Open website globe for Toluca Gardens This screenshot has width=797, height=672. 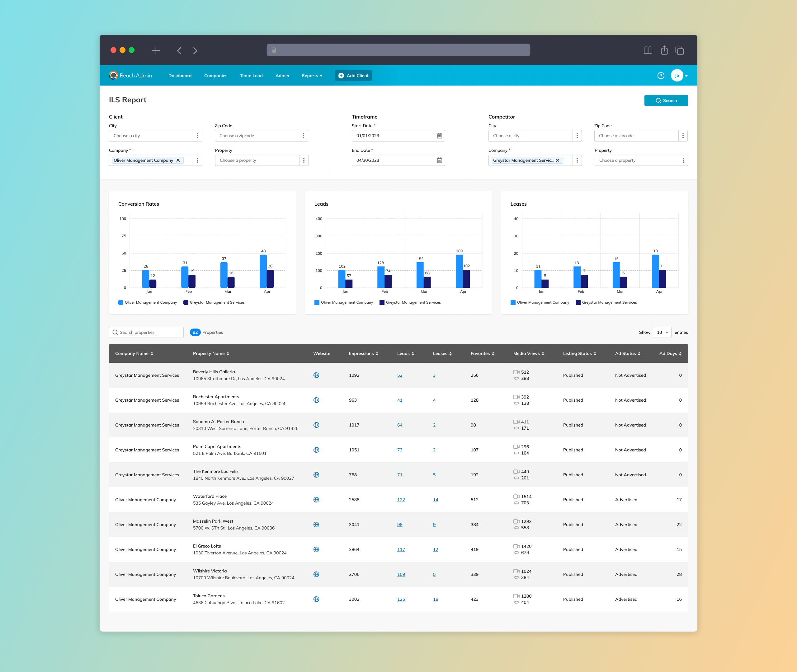tap(316, 599)
